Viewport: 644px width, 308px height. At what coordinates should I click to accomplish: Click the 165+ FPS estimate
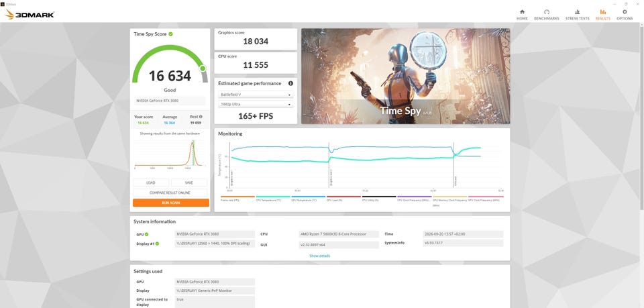(x=256, y=116)
